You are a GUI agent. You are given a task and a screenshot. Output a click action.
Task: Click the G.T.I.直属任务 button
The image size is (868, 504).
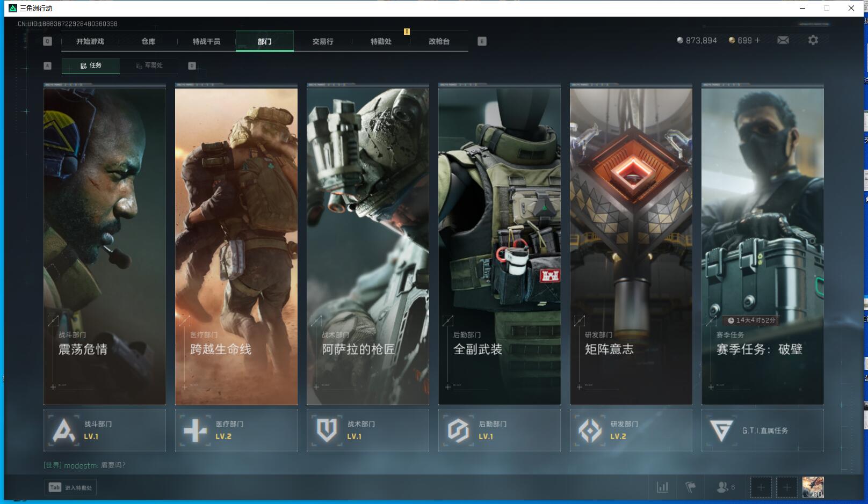(763, 430)
